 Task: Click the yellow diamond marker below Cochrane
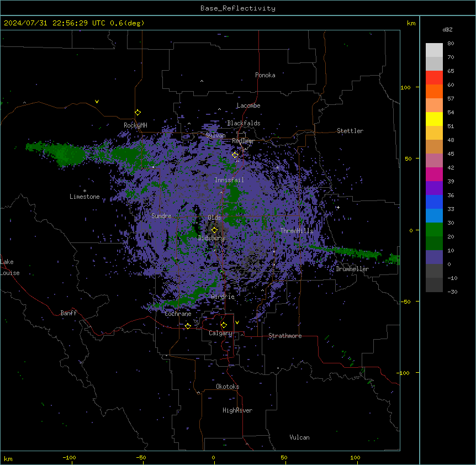pyautogui.click(x=188, y=326)
